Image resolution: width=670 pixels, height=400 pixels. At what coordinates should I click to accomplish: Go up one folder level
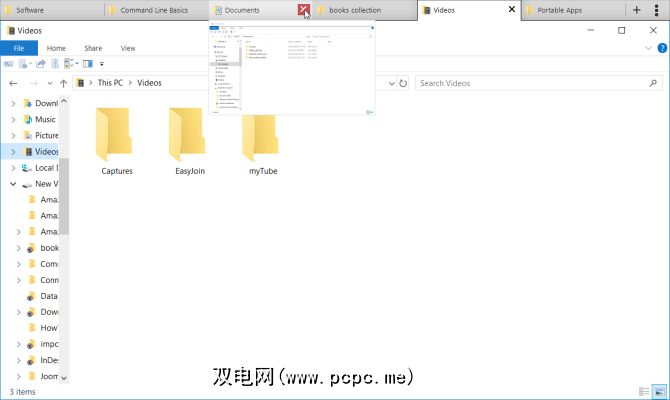tap(63, 83)
